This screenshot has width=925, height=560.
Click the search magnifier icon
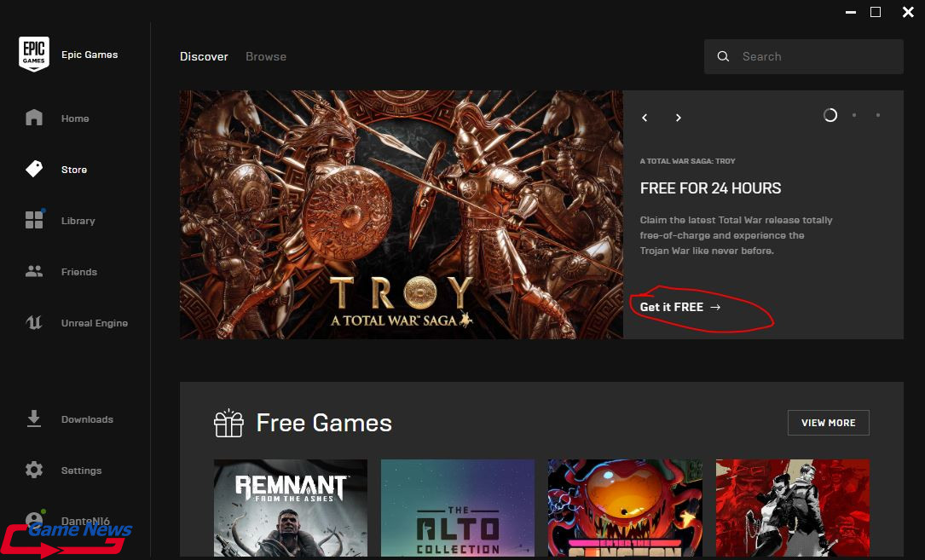click(723, 56)
